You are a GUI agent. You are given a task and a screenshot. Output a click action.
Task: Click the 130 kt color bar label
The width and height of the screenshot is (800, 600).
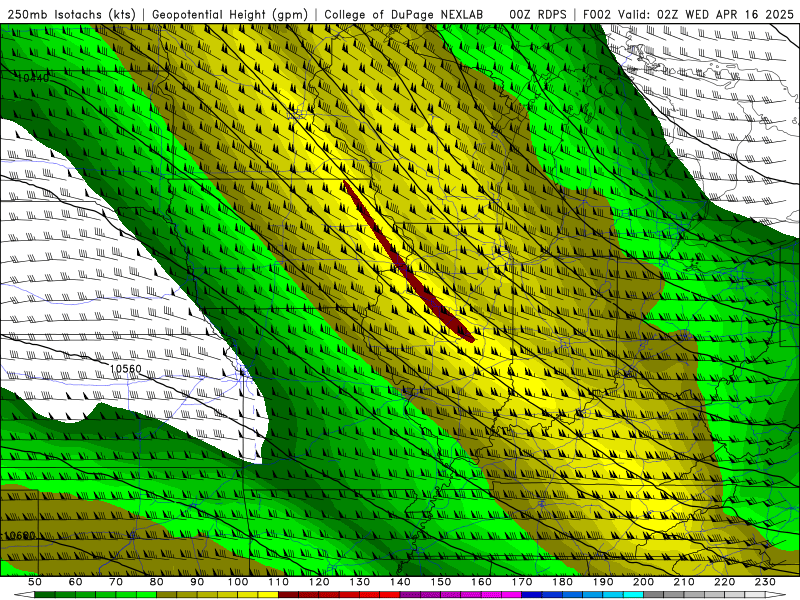359,582
